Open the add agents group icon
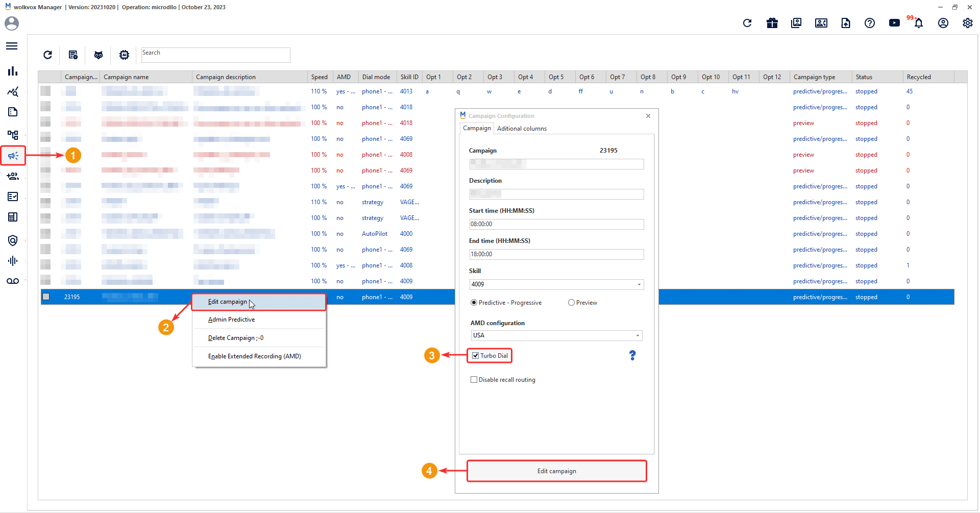 13,176
